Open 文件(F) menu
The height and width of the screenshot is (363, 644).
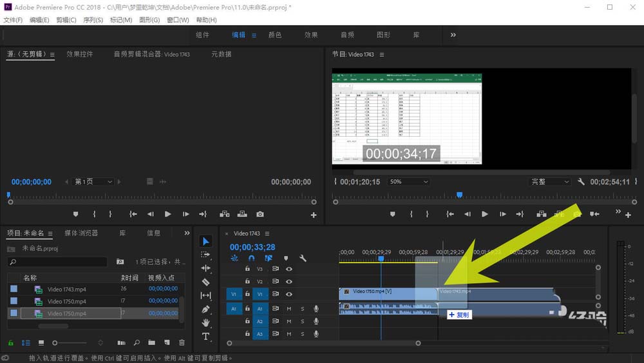click(13, 20)
